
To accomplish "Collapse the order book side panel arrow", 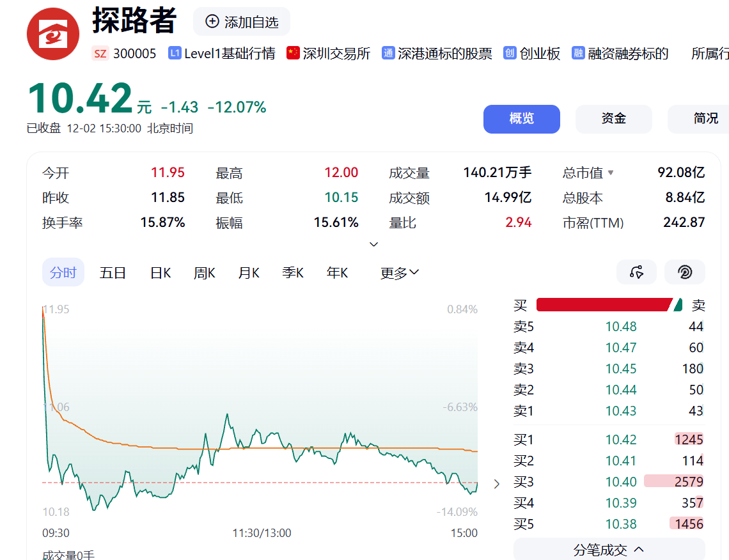I will (x=497, y=484).
